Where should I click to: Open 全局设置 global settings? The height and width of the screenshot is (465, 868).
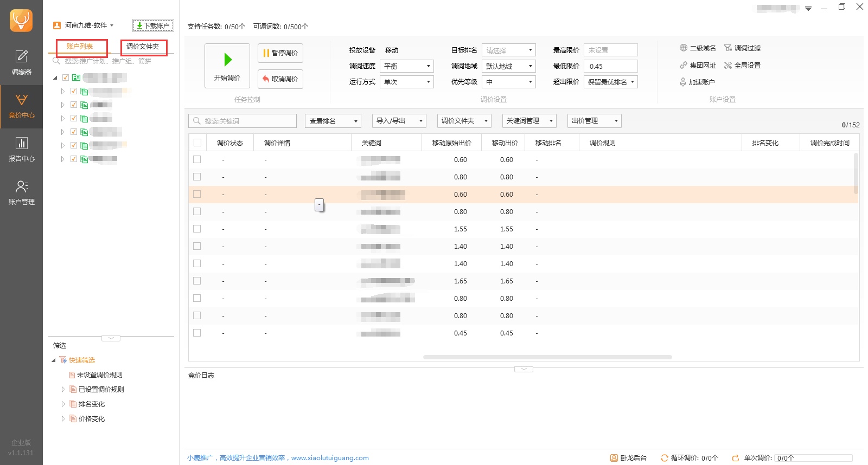point(743,65)
